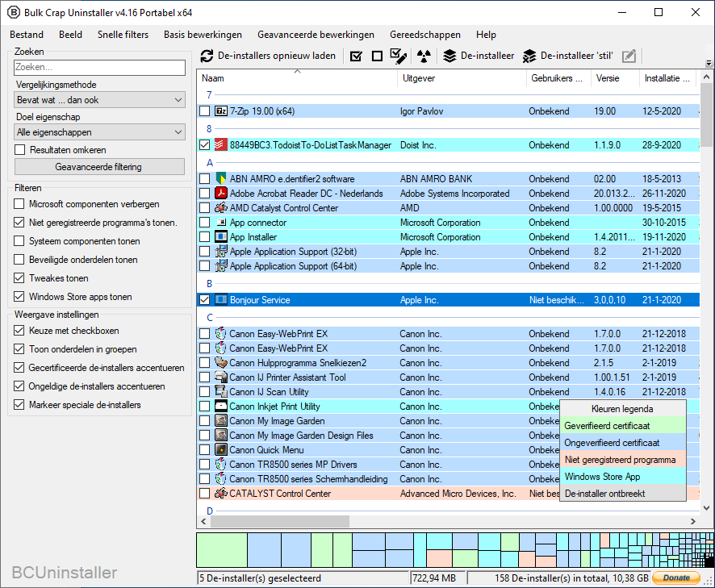Collapse the group header C

pyautogui.click(x=210, y=318)
